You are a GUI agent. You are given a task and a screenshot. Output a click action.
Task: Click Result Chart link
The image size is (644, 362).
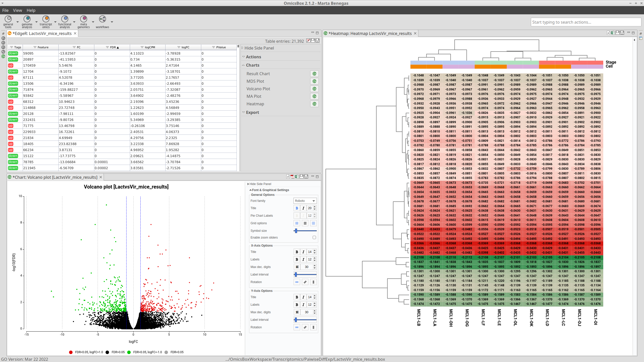point(258,74)
